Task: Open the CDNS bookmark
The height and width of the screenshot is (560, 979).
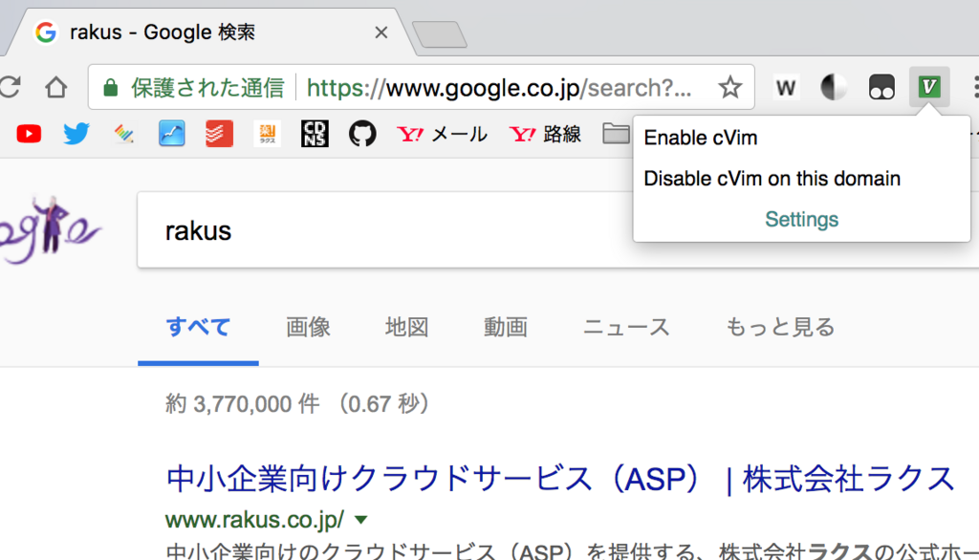Action: [315, 134]
